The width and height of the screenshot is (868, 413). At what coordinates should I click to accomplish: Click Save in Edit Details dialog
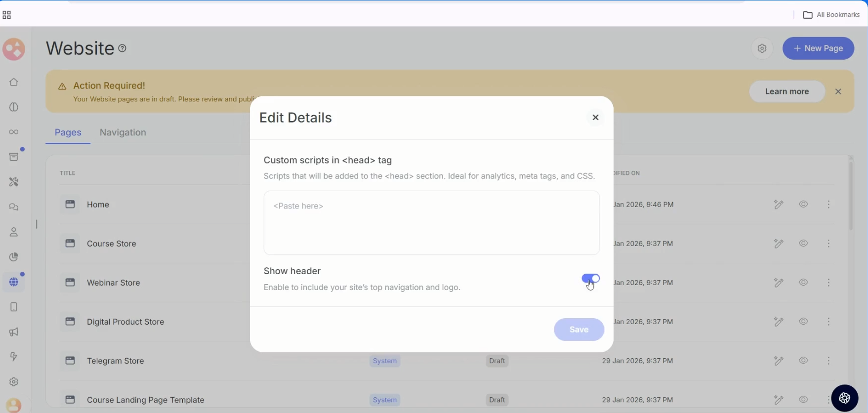pos(579,330)
